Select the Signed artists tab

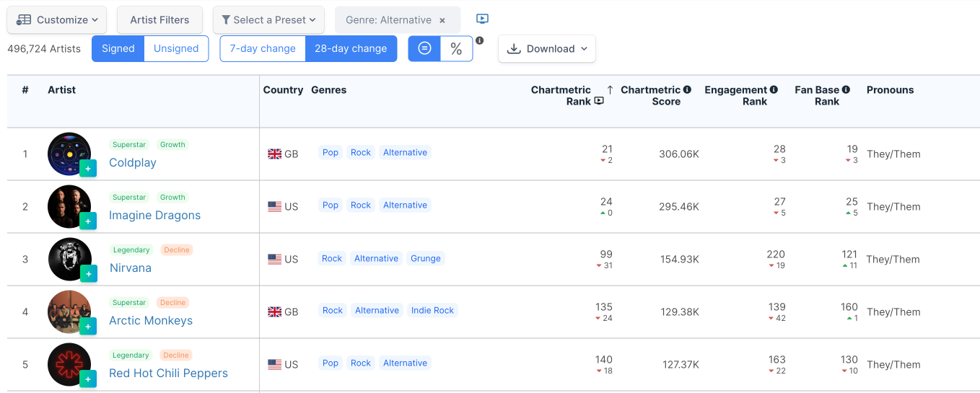pos(118,49)
